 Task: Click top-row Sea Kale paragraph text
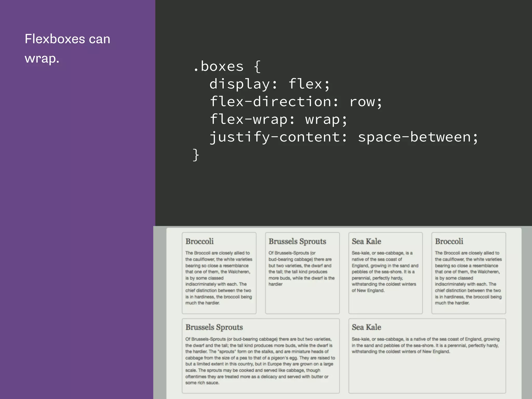click(x=385, y=272)
